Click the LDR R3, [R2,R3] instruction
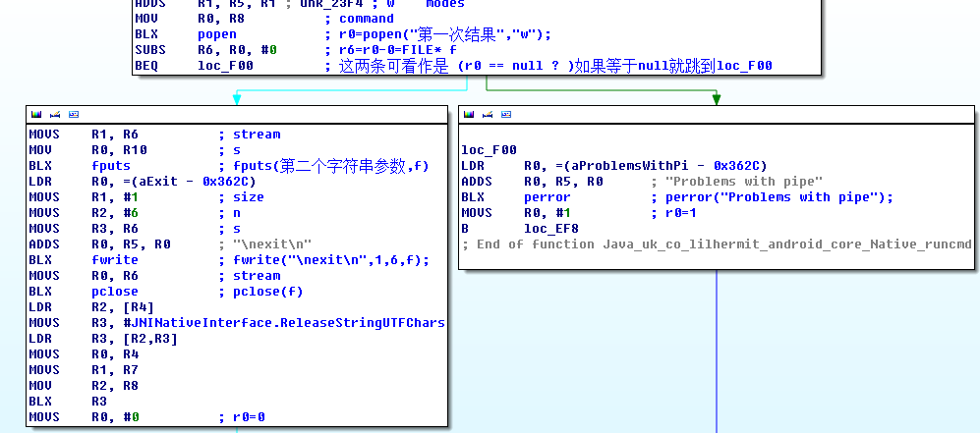This screenshot has width=980, height=433. pos(104,339)
